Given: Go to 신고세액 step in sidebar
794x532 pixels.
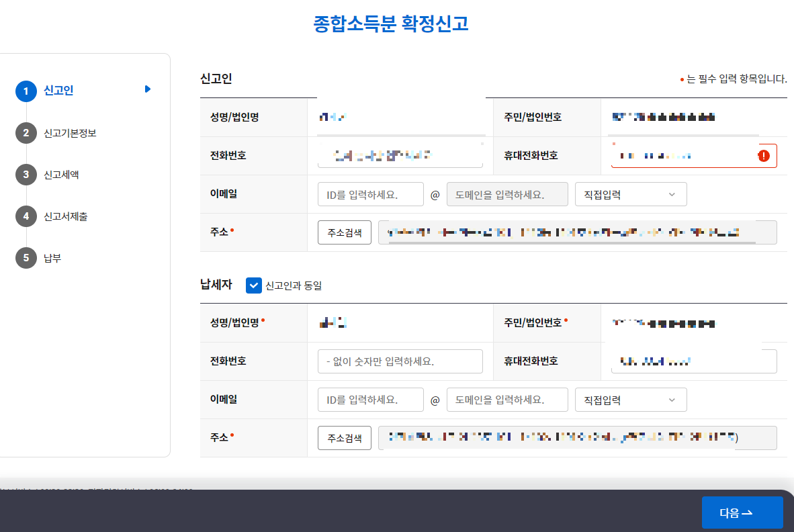Looking at the screenshot, I should point(61,175).
